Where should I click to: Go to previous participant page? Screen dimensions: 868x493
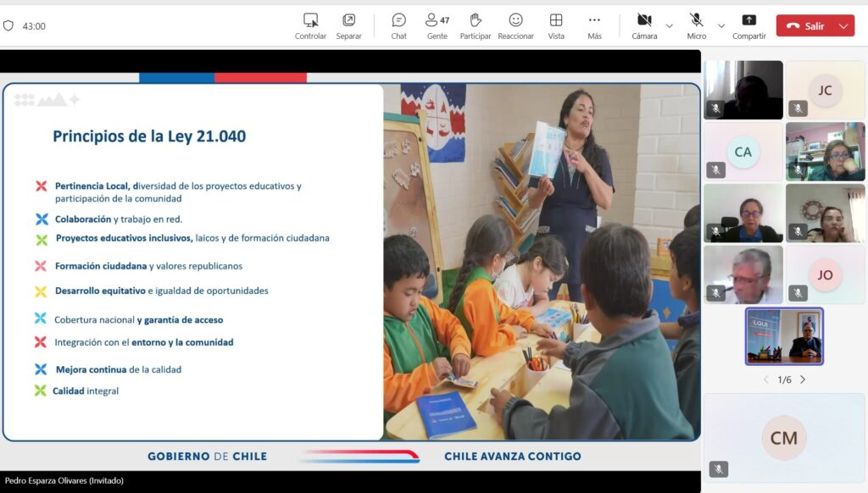tap(766, 379)
